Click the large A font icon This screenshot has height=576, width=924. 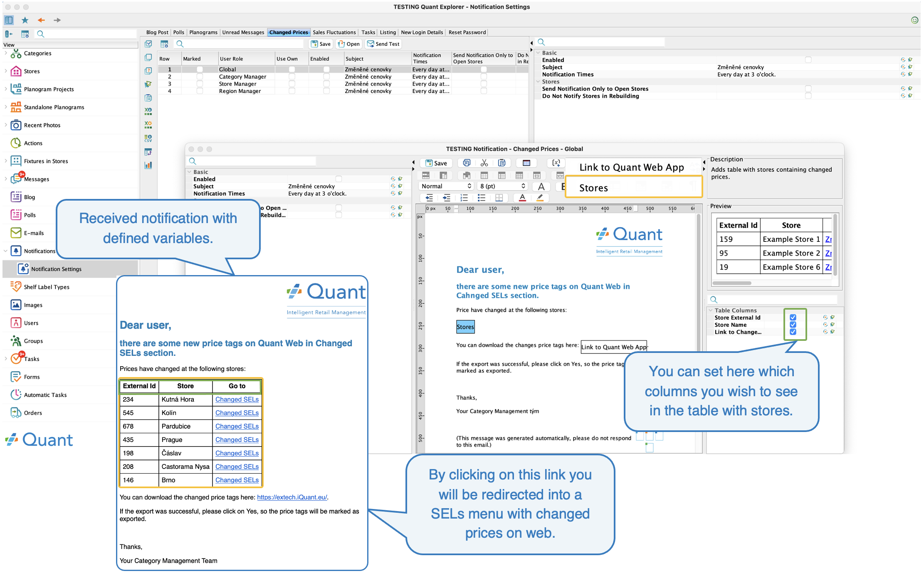(x=541, y=186)
